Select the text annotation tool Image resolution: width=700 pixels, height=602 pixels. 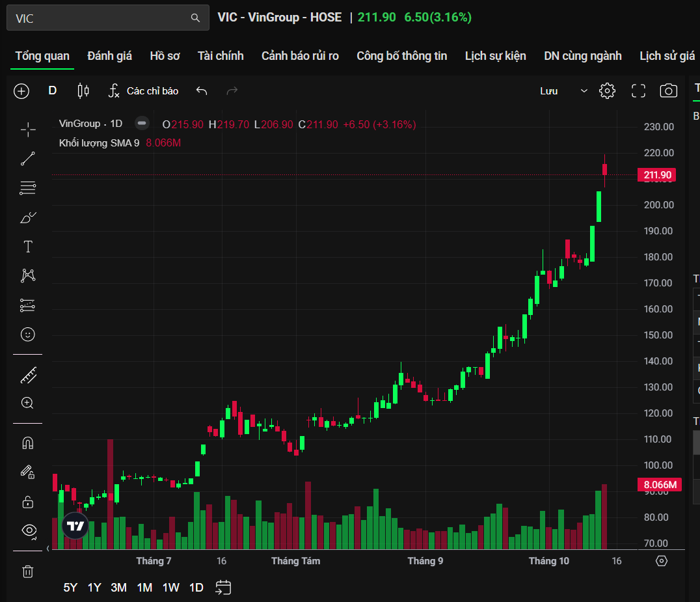tap(28, 247)
